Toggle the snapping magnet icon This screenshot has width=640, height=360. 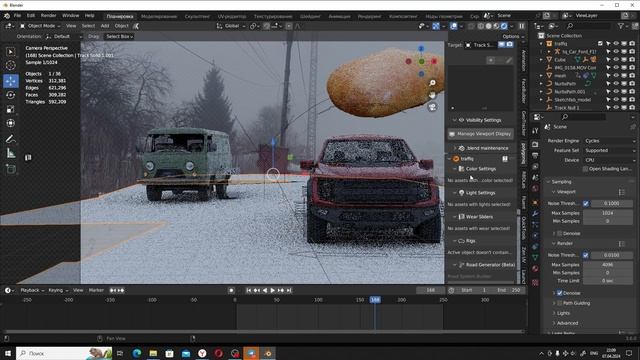pyautogui.click(x=267, y=26)
